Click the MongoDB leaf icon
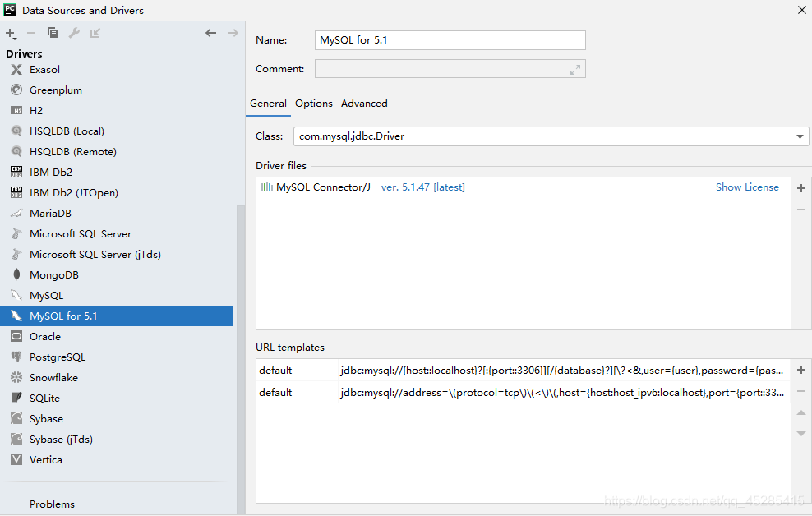 pyautogui.click(x=16, y=274)
